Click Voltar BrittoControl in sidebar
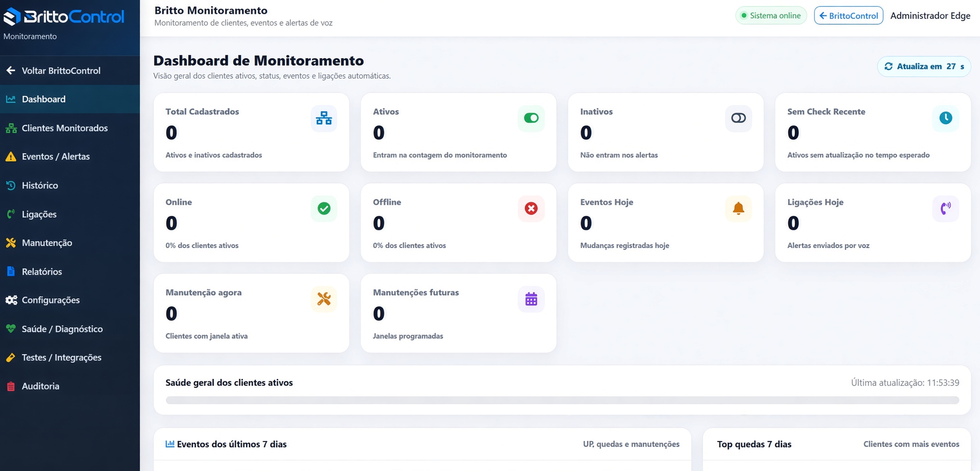This screenshot has height=471, width=980. 70,70
